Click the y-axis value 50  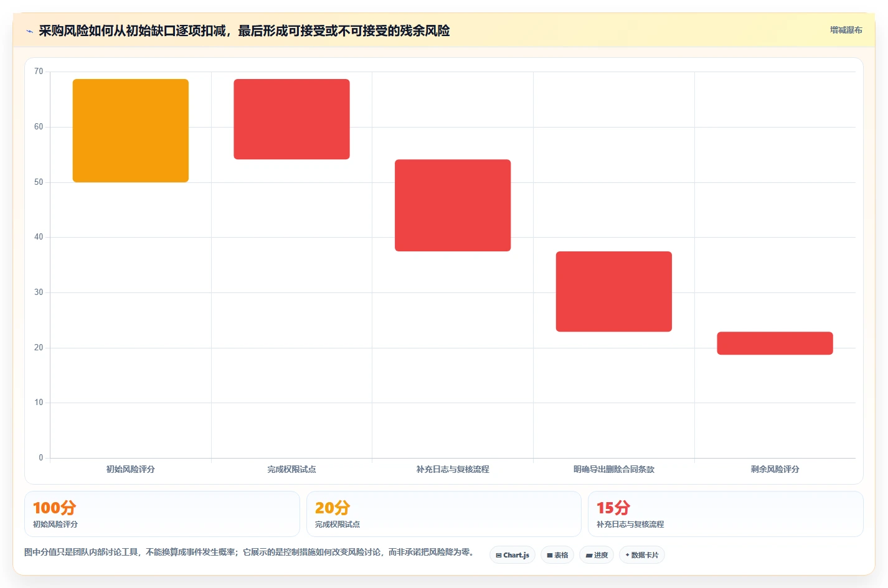[x=39, y=182]
